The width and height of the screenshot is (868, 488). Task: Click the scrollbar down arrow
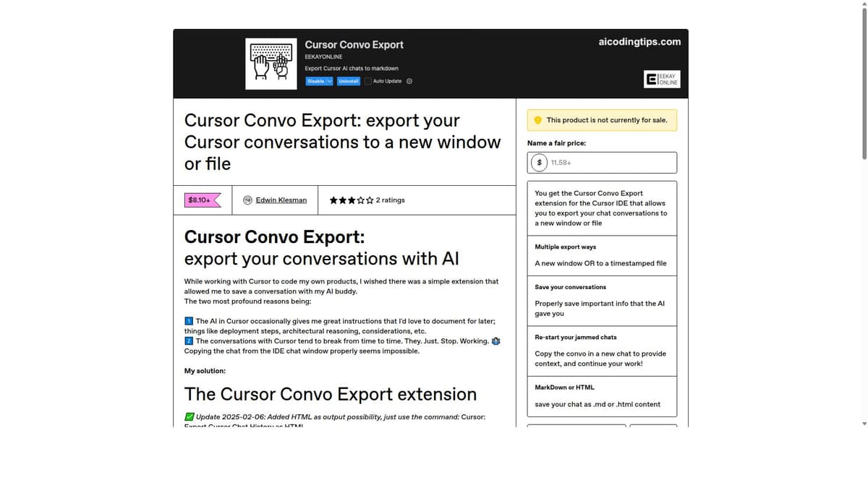tap(864, 423)
